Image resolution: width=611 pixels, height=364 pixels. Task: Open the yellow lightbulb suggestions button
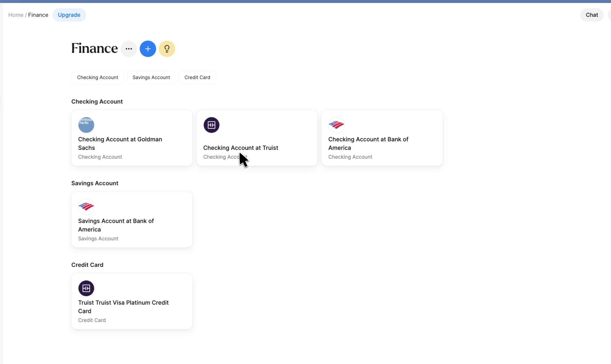click(167, 49)
